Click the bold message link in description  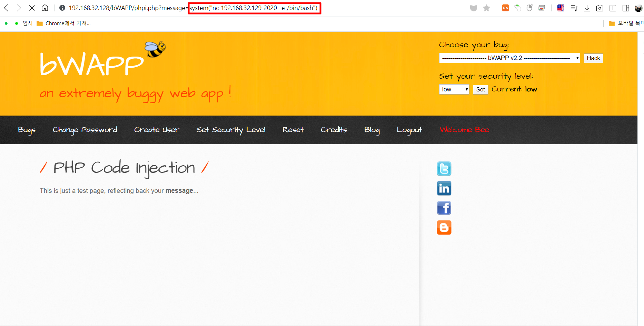click(x=179, y=190)
